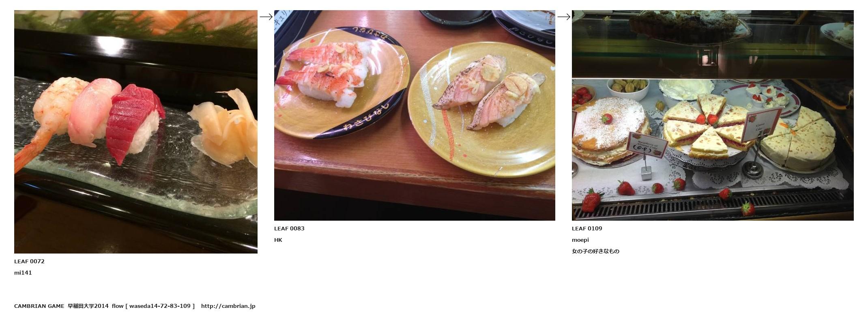Open the http://cambrian.jp link

tap(228, 306)
